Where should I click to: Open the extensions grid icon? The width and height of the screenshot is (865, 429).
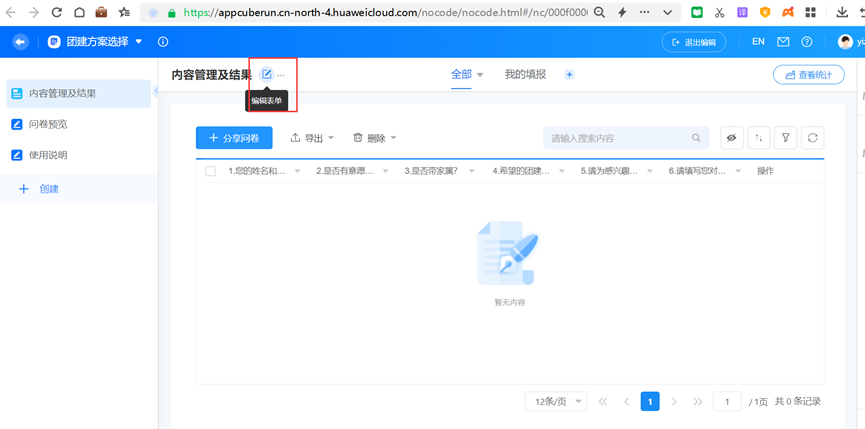(810, 12)
